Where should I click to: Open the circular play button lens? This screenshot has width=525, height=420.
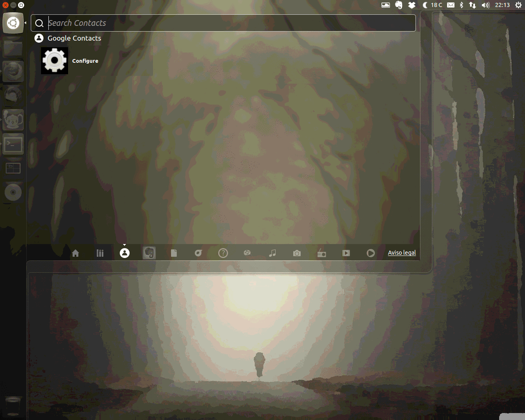(x=371, y=253)
